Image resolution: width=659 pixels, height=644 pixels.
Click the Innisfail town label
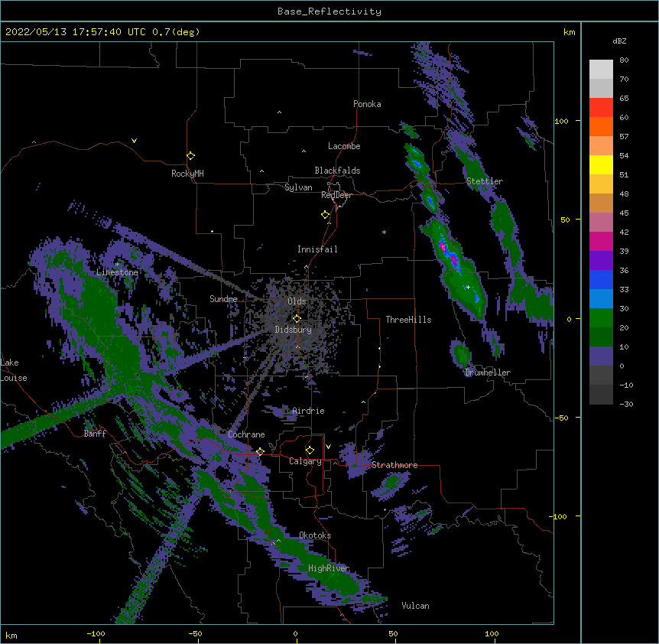pos(317,249)
